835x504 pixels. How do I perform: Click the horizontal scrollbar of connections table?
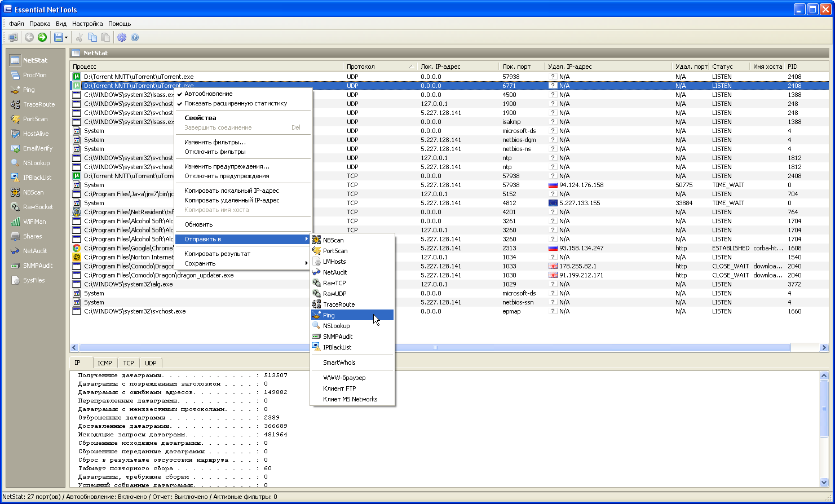[x=435, y=348]
